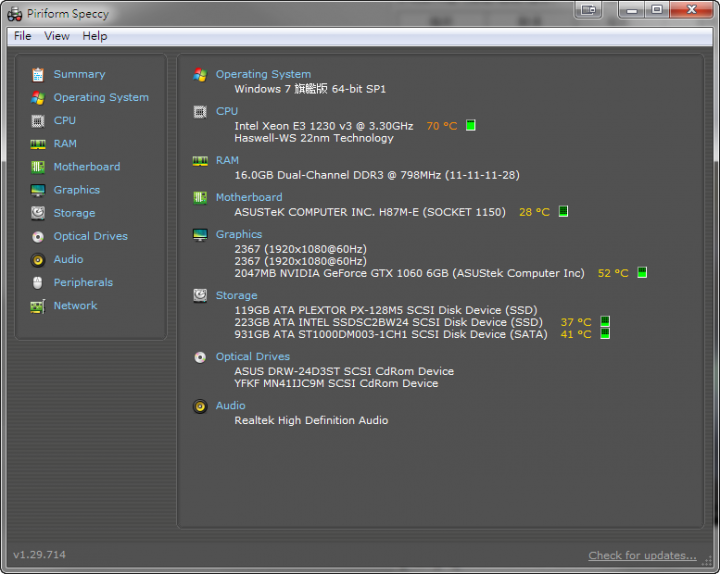The height and width of the screenshot is (574, 720).
Task: Click the version number v1.29.714
Action: point(39,555)
